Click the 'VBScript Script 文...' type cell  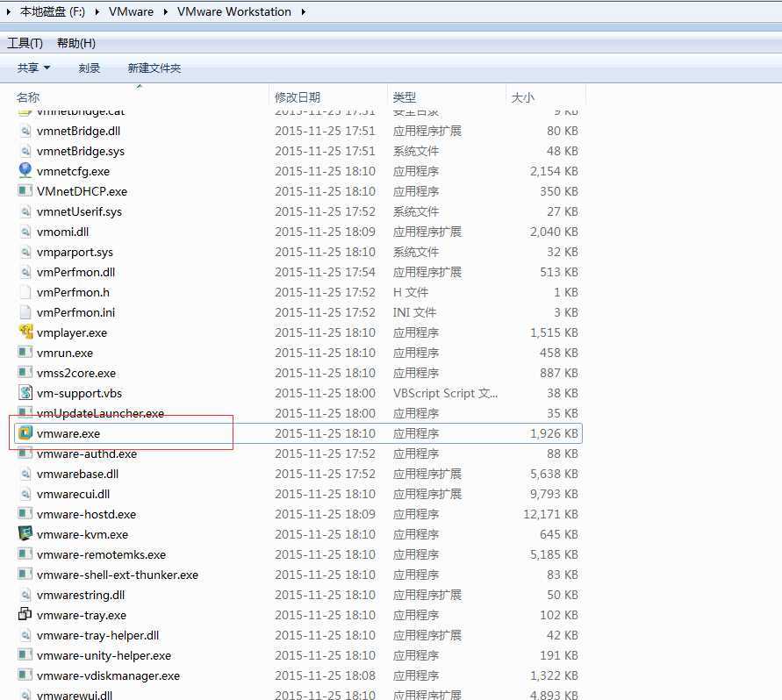pos(445,393)
